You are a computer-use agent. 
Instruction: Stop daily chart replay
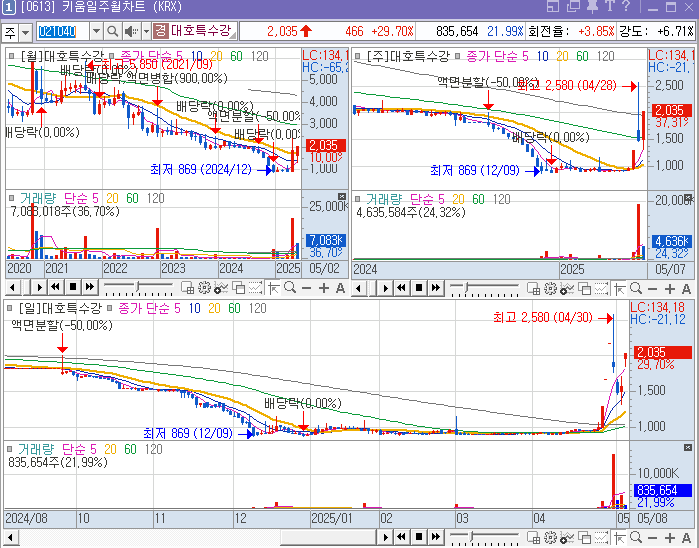click(x=419, y=537)
